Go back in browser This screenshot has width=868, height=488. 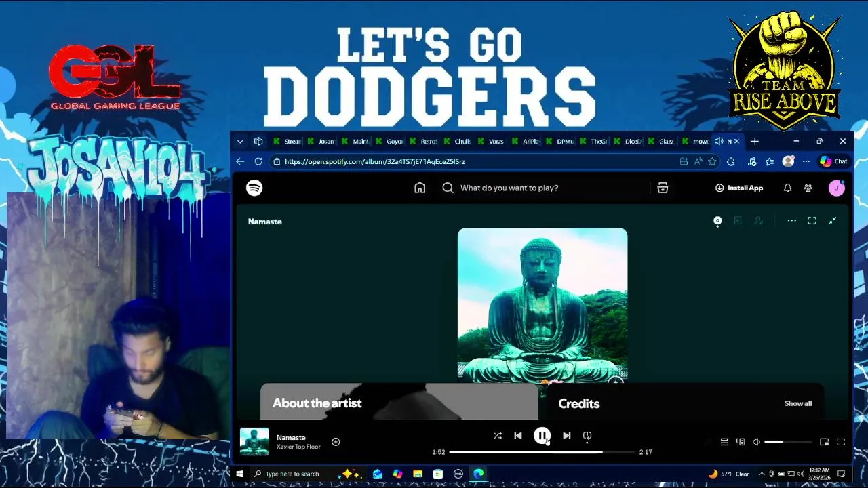coord(240,161)
